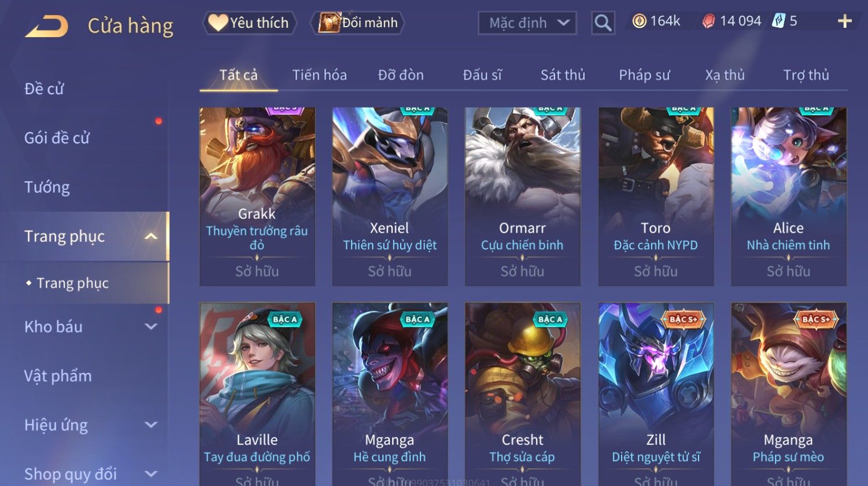Open Gói đề cử in sidebar
868x486 pixels.
click(x=57, y=138)
